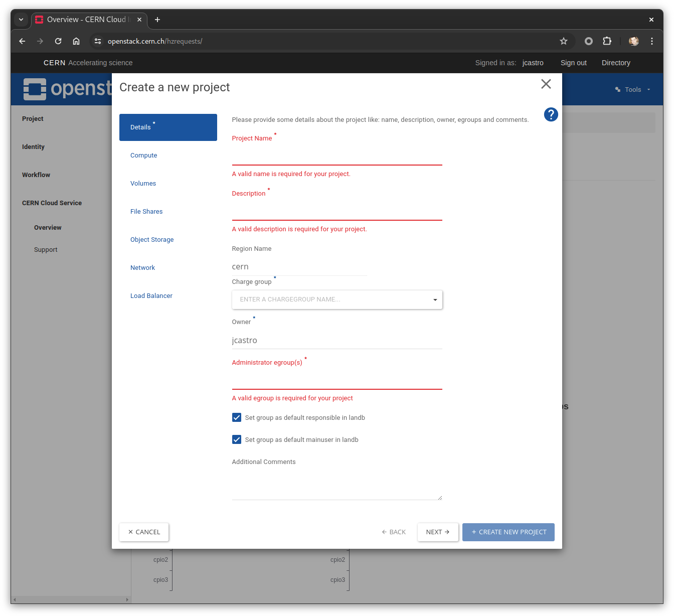Open the Load Balancer tab

pos(151,296)
